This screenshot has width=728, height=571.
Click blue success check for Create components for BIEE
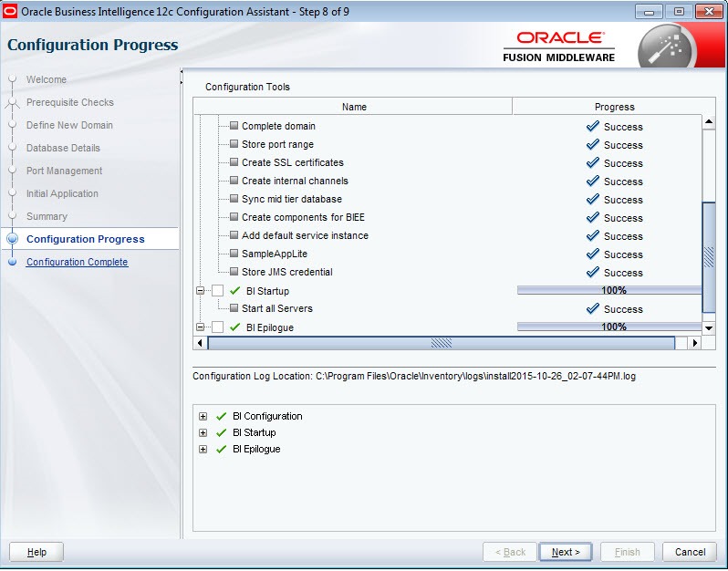point(592,217)
